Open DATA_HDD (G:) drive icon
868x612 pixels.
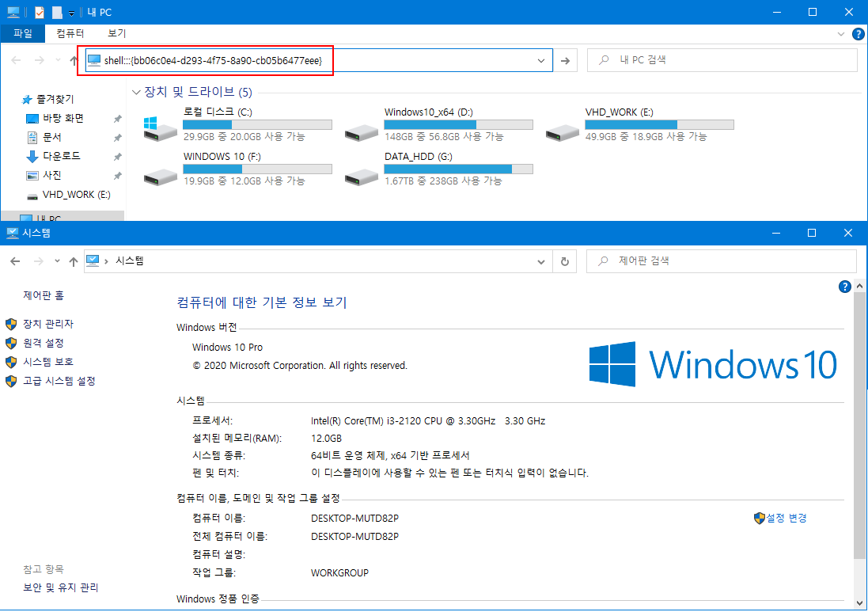click(x=361, y=177)
